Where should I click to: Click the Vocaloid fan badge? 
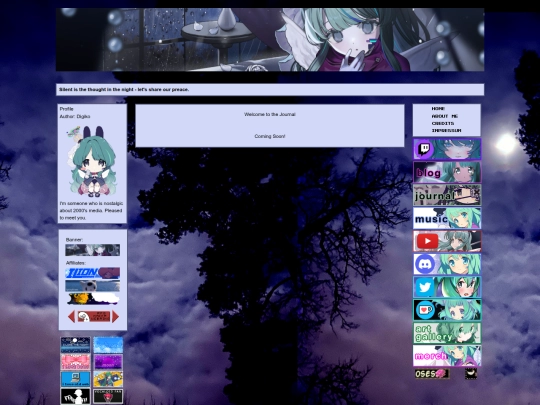coord(108,396)
